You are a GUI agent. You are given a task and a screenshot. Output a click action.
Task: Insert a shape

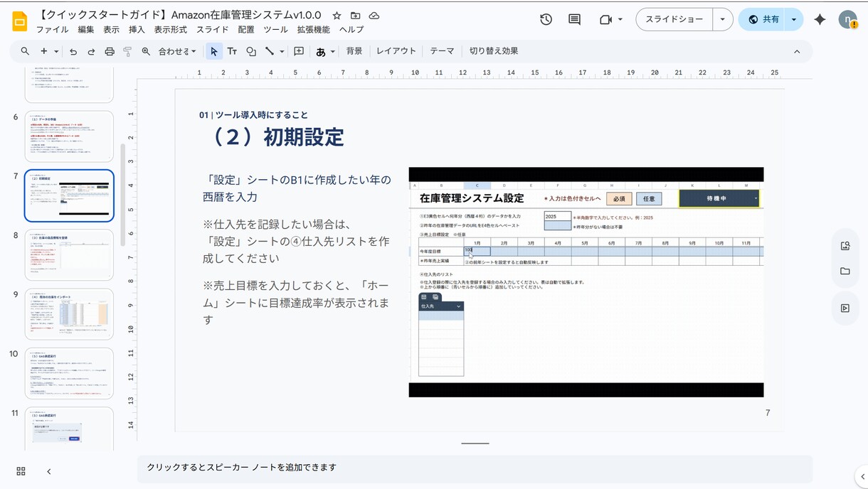(251, 51)
